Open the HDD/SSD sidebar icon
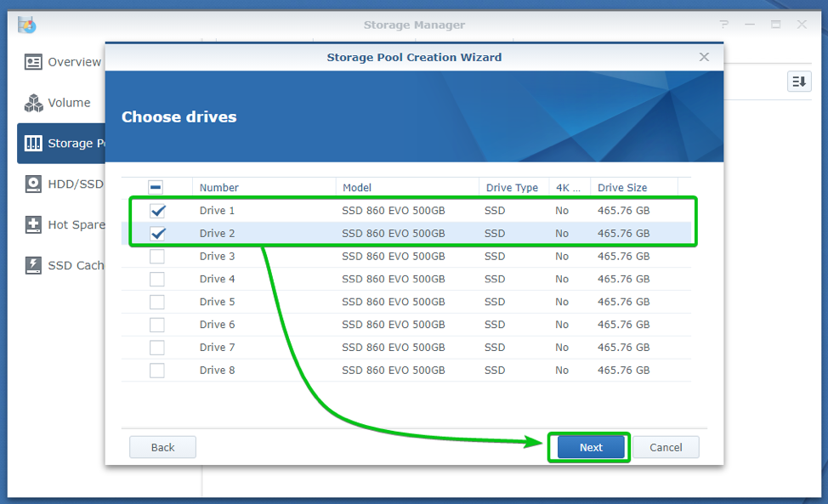This screenshot has width=828, height=504. click(33, 184)
